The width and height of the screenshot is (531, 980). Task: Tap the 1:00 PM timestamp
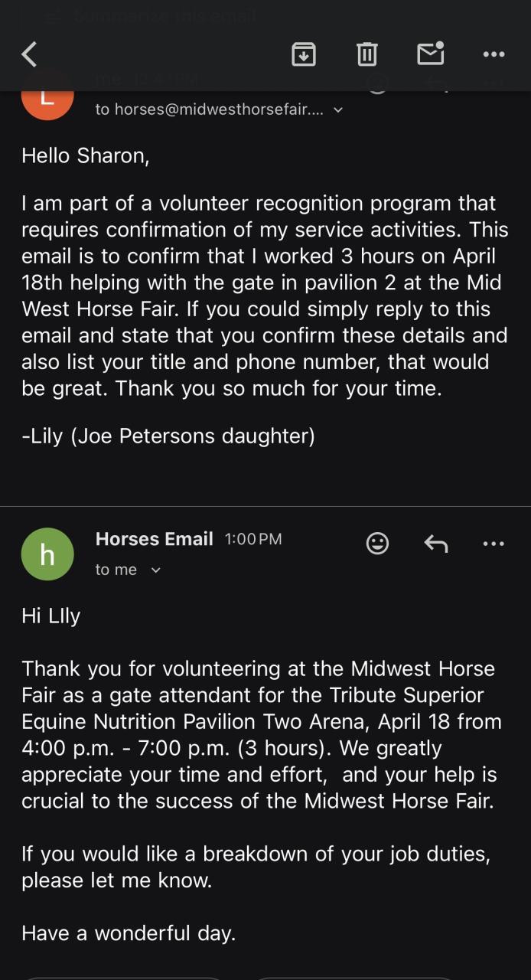point(253,539)
